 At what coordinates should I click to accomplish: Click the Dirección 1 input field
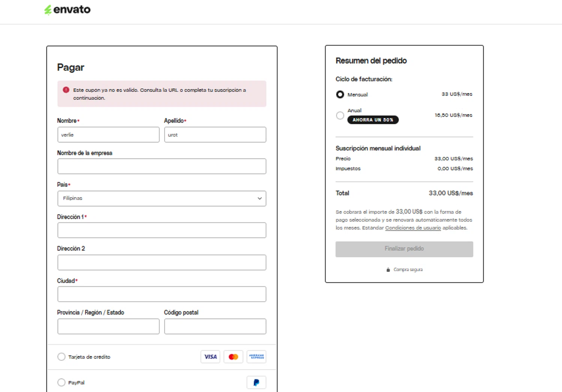tap(162, 230)
